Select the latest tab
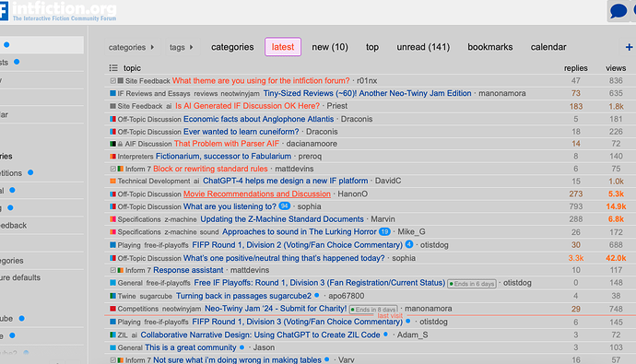The image size is (636, 364). 283,47
